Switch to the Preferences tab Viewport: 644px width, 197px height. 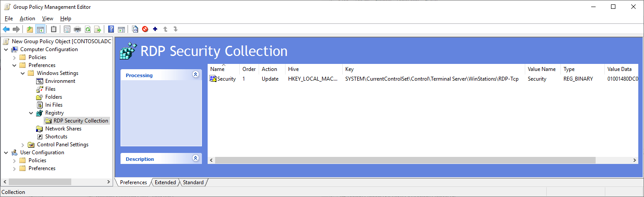pos(133,182)
